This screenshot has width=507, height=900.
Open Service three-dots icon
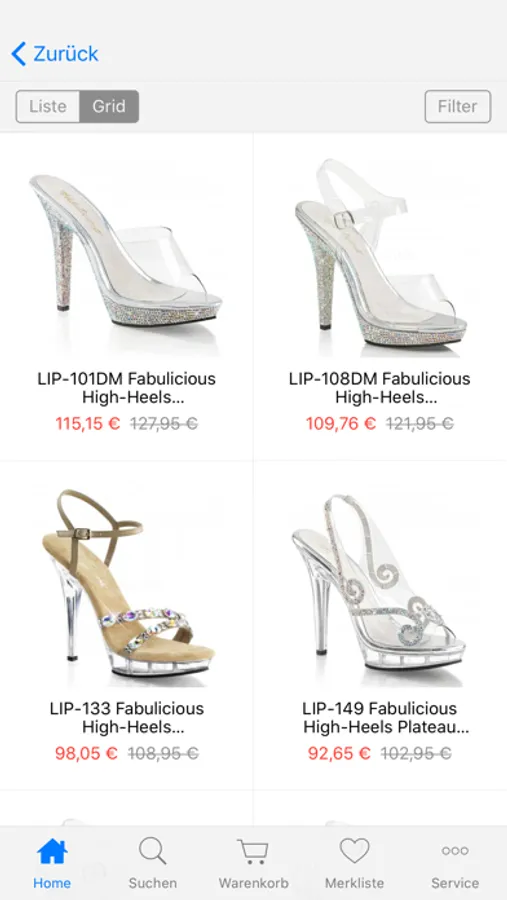(x=455, y=851)
